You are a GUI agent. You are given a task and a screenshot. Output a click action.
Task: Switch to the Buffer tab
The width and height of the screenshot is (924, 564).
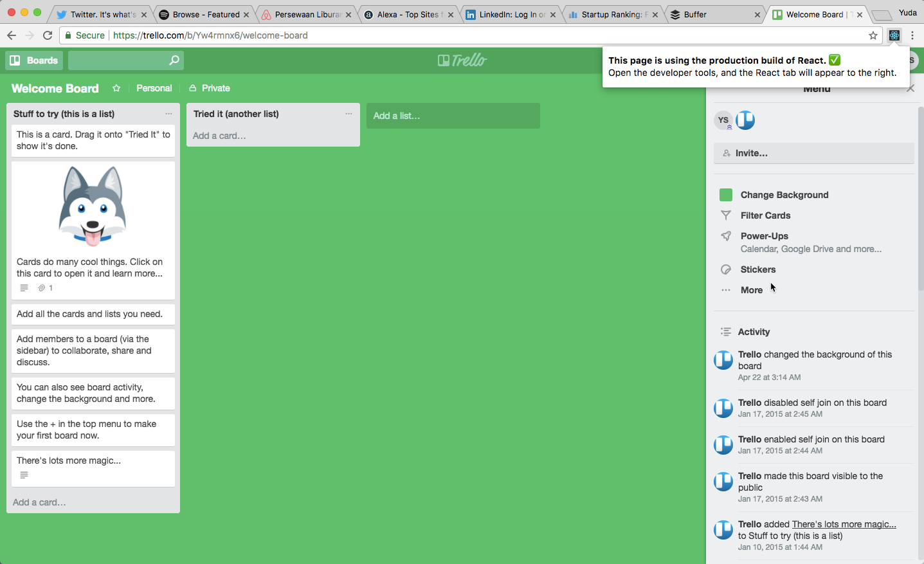click(x=714, y=14)
